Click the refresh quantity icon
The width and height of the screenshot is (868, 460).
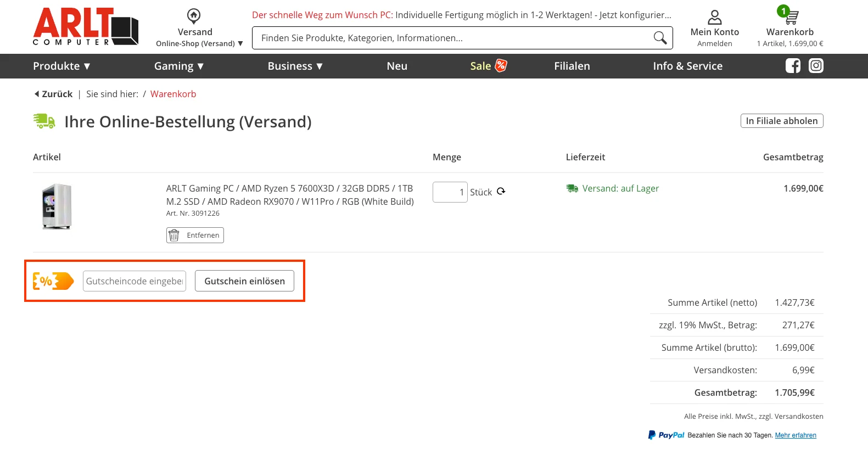point(501,192)
